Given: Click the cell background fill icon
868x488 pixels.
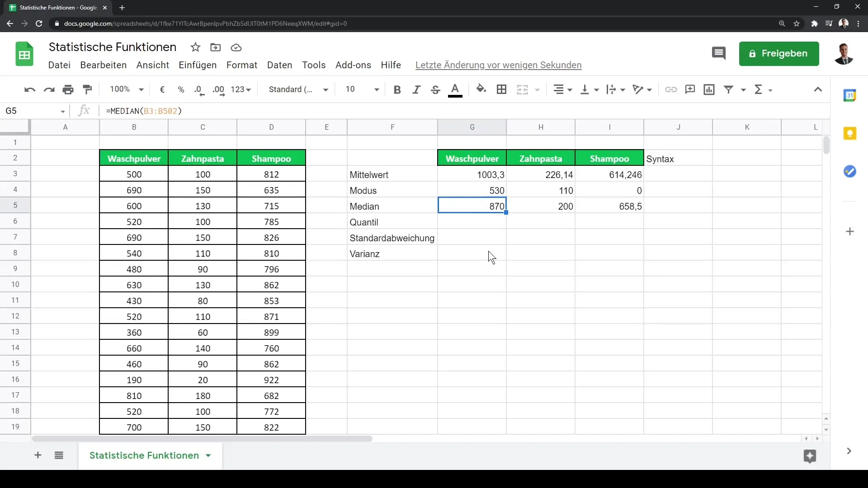Looking at the screenshot, I should pyautogui.click(x=481, y=89).
